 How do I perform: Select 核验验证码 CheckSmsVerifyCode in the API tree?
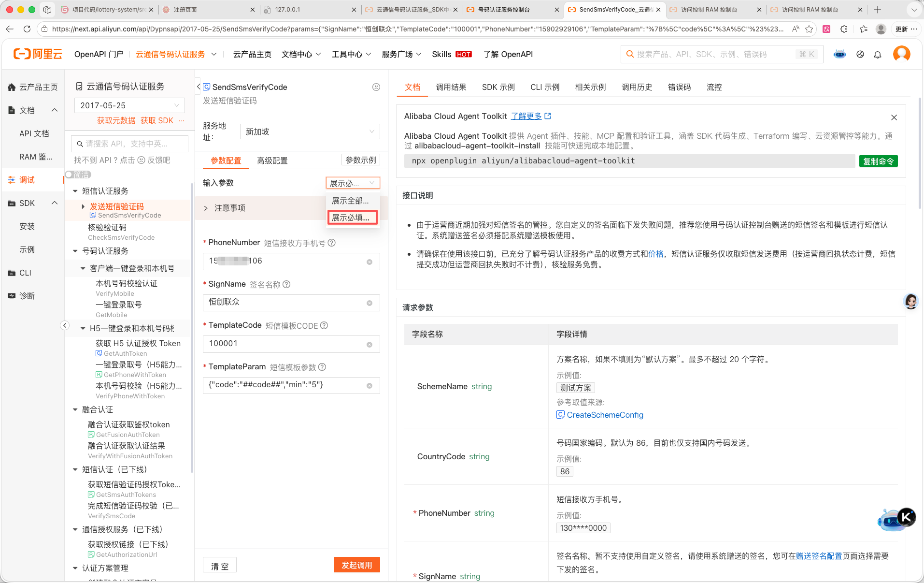(x=121, y=232)
